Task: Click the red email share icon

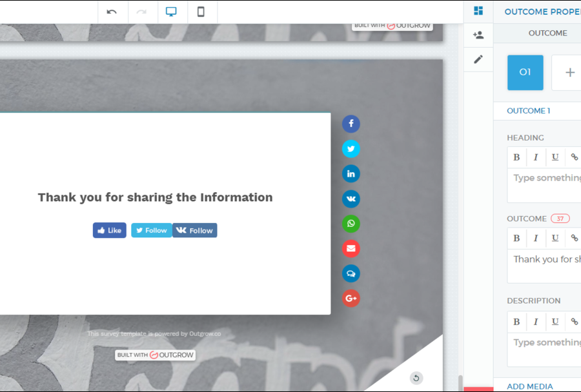Action: 351,248
